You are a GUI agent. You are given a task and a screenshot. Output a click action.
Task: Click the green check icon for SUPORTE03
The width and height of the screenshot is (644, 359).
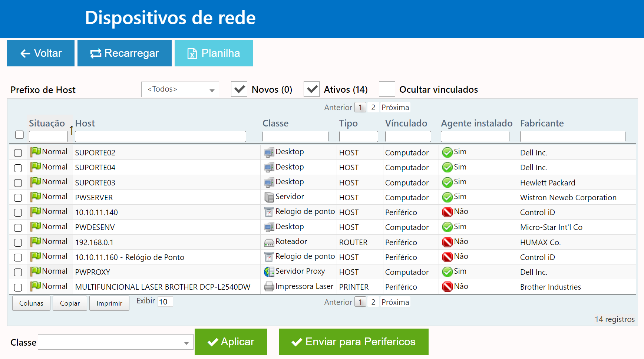[x=448, y=182]
